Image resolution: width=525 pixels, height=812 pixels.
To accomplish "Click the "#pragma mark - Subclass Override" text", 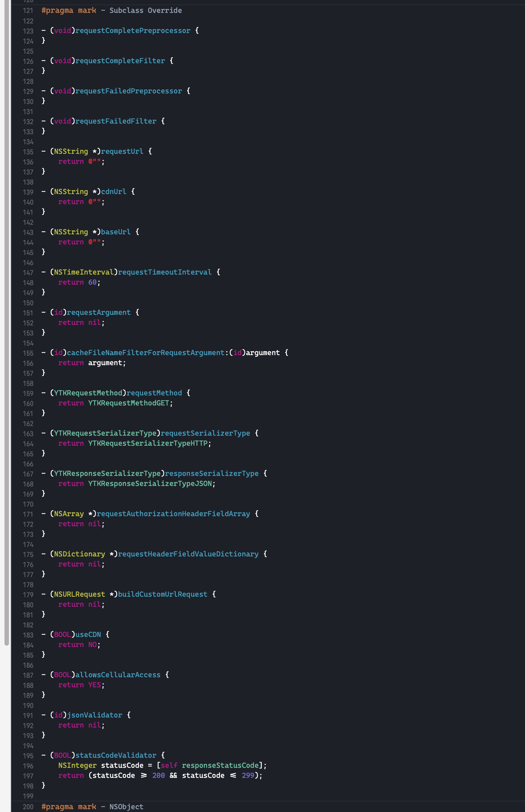I will (111, 11).
